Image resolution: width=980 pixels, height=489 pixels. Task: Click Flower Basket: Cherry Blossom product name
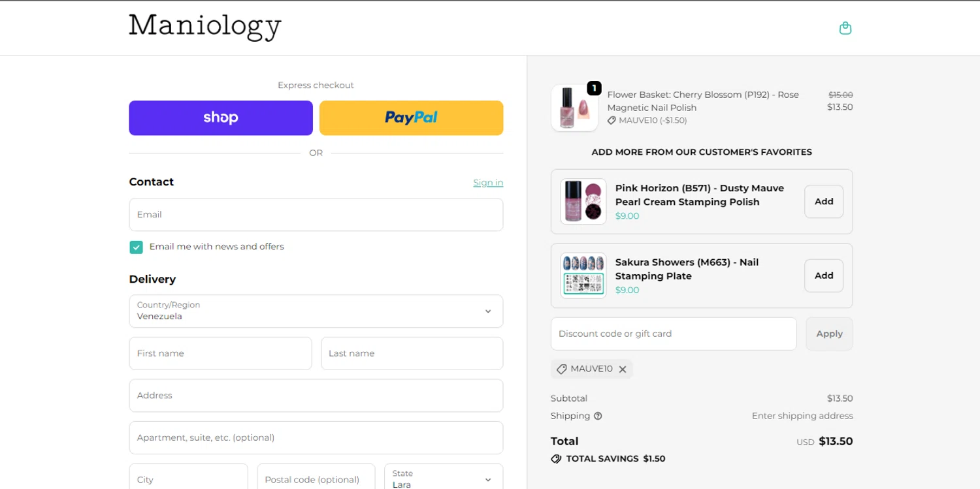[x=703, y=101]
